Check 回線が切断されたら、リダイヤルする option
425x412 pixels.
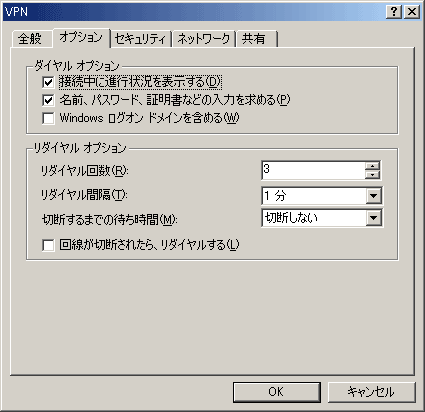[x=48, y=245]
